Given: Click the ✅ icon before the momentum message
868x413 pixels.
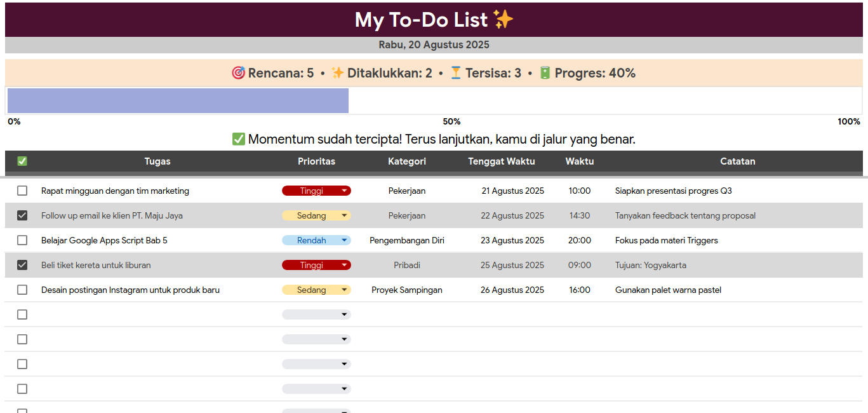Looking at the screenshot, I should click(x=238, y=139).
